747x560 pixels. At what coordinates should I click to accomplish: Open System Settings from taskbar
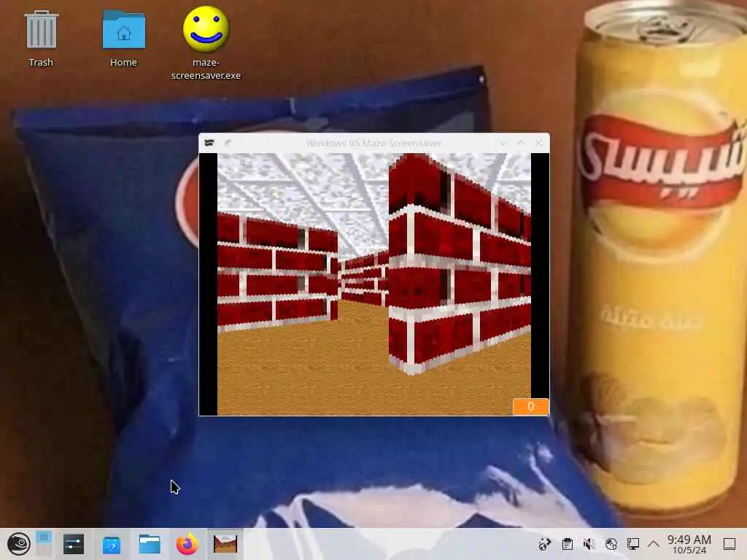(74, 544)
